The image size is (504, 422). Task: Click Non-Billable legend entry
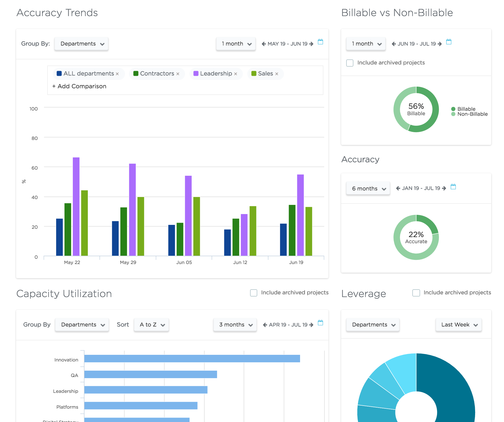(470, 114)
